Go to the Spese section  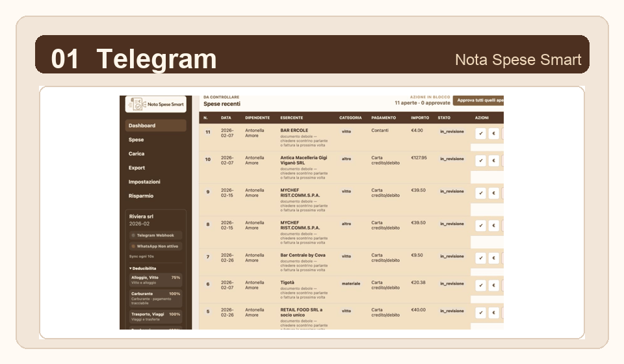pyautogui.click(x=136, y=140)
